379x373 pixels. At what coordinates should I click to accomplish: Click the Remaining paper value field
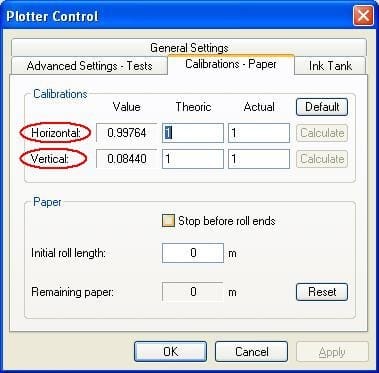pos(193,292)
